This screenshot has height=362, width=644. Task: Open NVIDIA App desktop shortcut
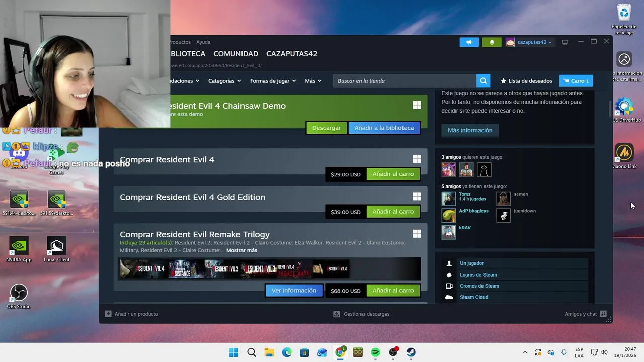[19, 250]
